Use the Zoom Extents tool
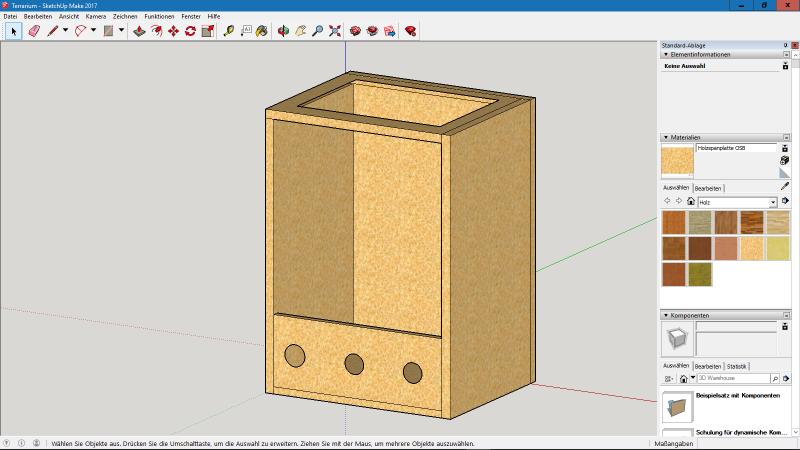This screenshot has height=450, width=800. [x=334, y=31]
